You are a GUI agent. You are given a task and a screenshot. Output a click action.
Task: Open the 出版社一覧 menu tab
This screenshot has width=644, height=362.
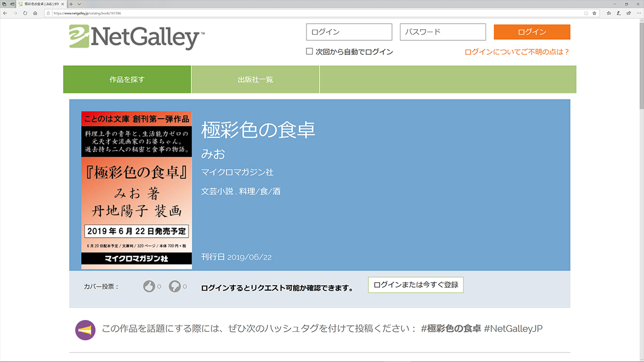[x=256, y=79]
